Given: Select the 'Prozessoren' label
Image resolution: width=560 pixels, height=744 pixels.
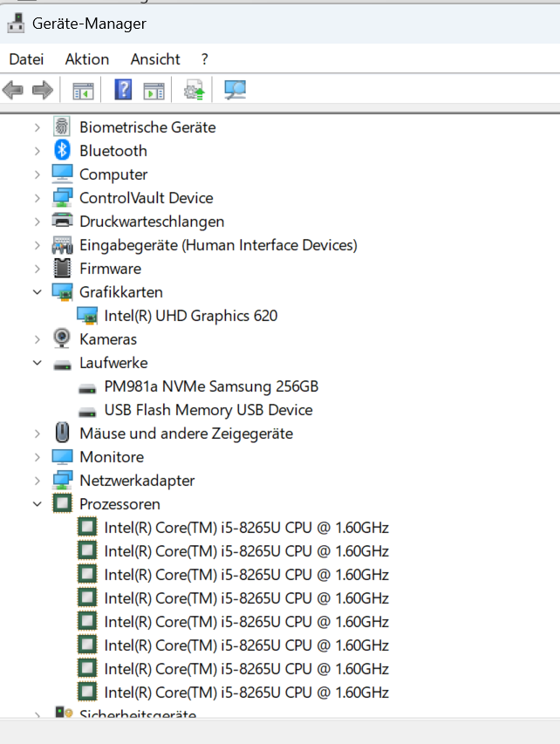Looking at the screenshot, I should point(120,504).
